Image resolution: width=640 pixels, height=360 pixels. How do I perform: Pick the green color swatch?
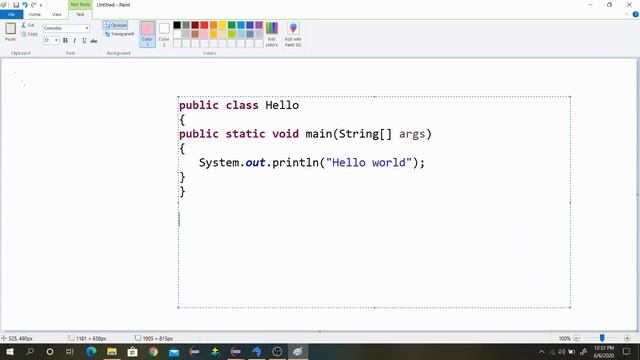[x=232, y=25]
